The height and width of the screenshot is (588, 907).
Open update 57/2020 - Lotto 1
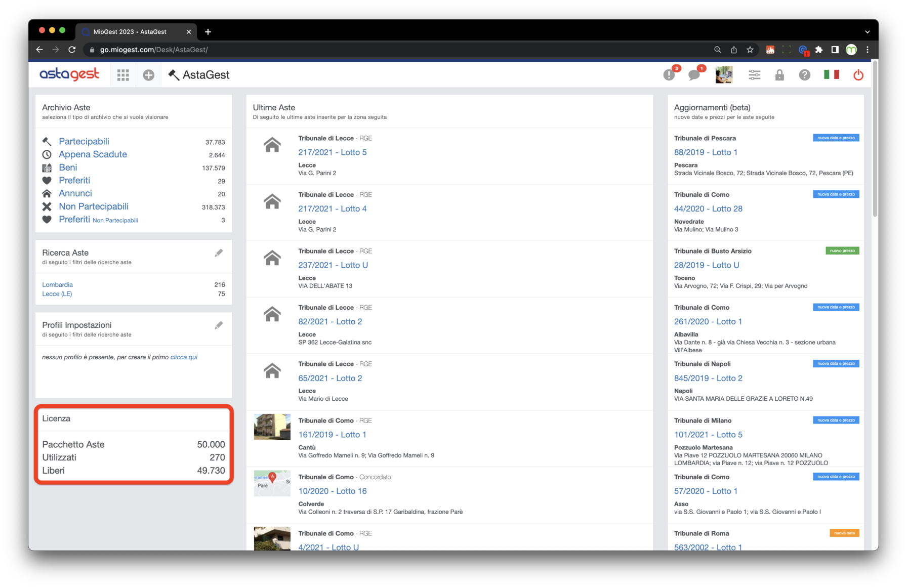706,491
